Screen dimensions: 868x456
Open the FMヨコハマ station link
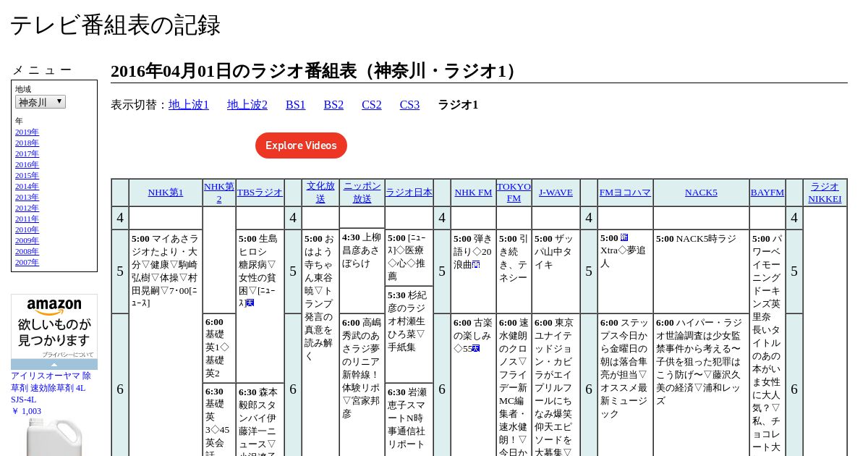625,193
